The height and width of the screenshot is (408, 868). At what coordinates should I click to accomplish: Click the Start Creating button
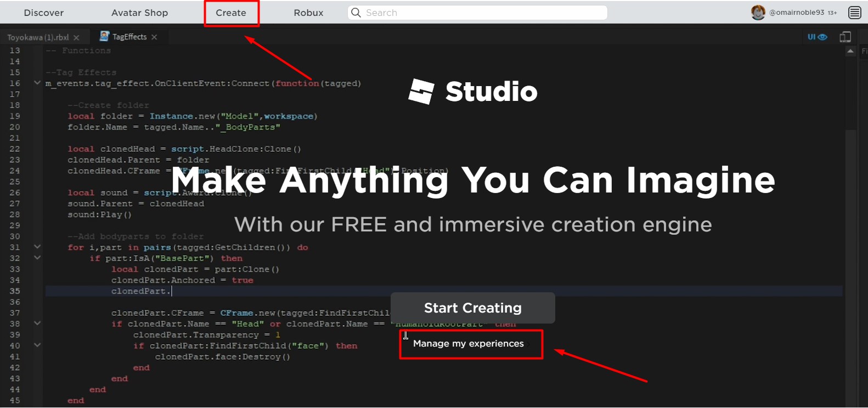click(x=473, y=308)
